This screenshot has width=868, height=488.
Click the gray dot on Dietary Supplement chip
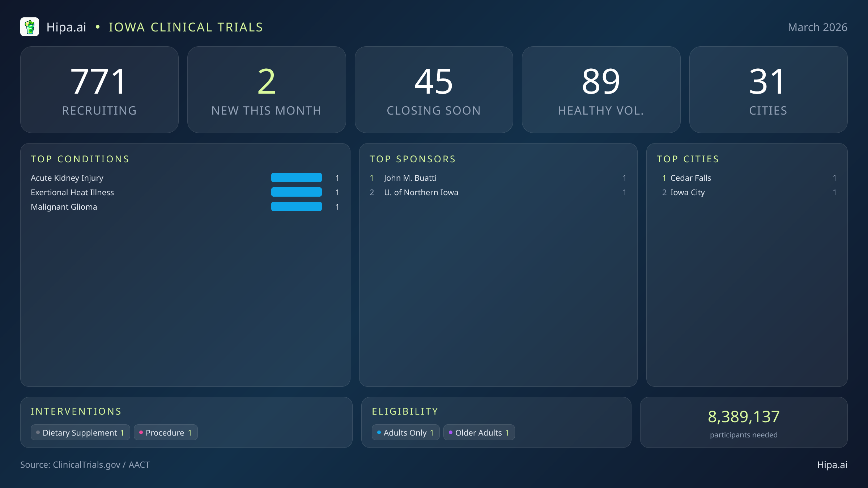(38, 432)
